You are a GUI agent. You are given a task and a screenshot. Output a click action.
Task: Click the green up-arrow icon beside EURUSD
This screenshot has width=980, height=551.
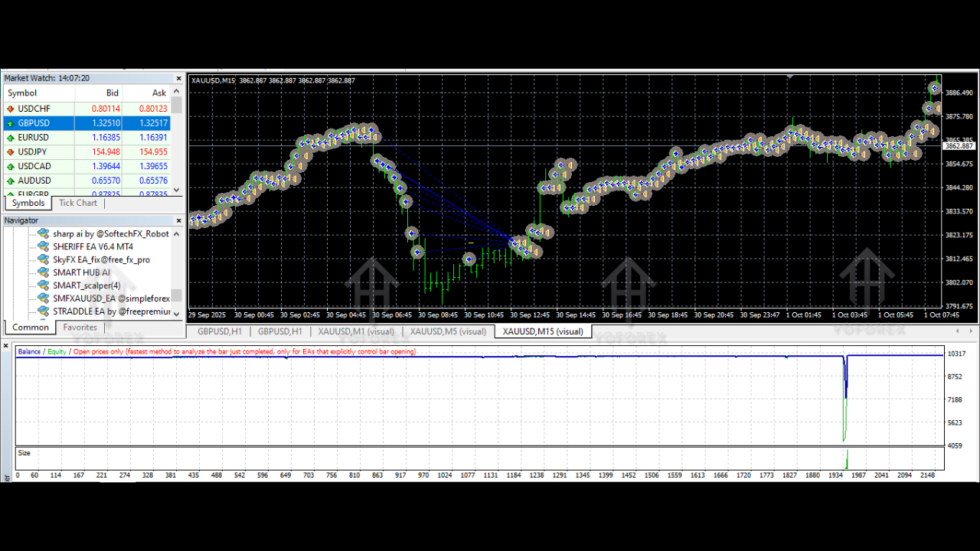tap(10, 137)
